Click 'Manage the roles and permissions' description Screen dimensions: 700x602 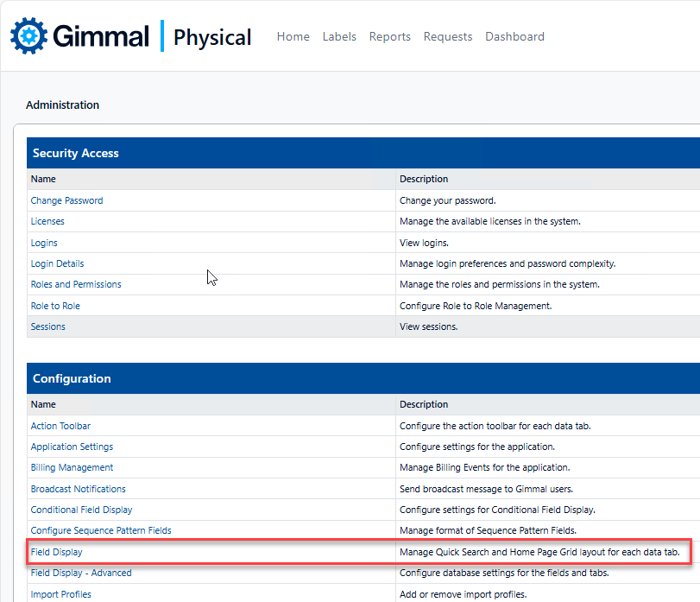tap(500, 284)
